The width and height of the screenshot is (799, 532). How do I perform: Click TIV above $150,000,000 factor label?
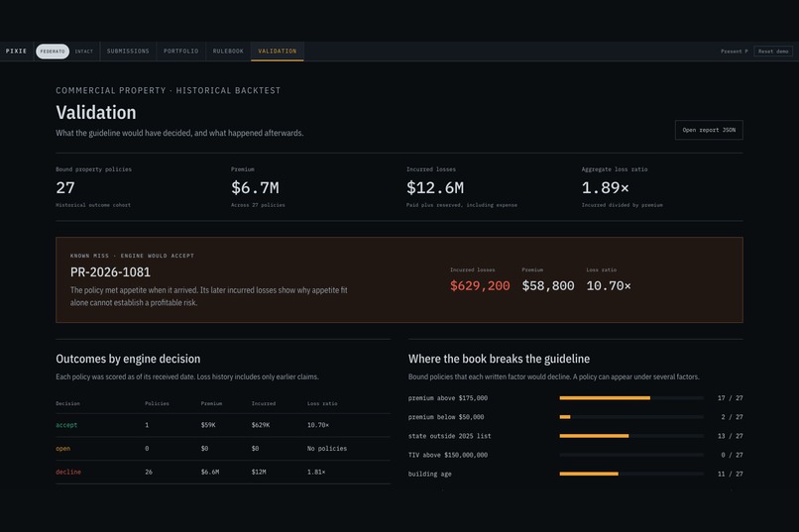448,455
